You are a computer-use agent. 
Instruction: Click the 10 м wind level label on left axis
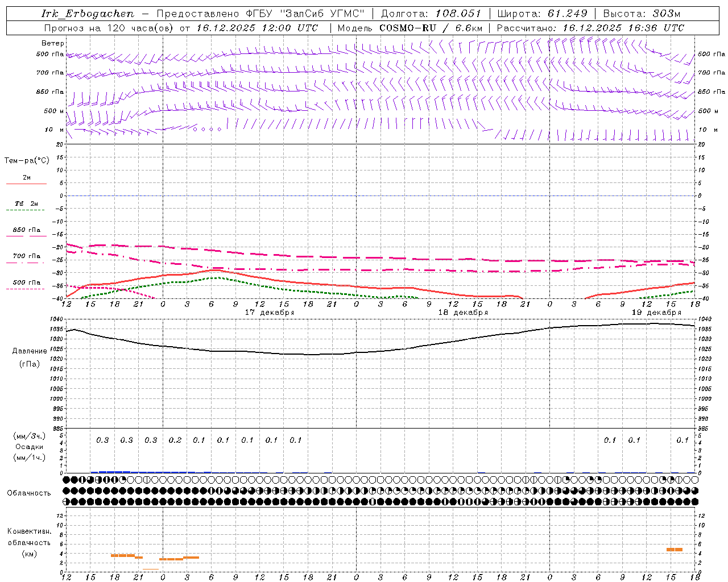click(x=55, y=130)
